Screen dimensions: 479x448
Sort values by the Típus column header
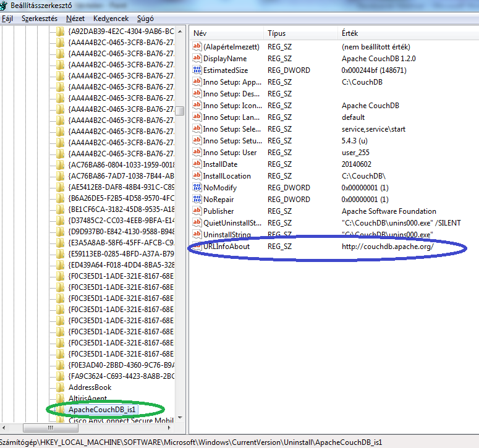tap(300, 33)
